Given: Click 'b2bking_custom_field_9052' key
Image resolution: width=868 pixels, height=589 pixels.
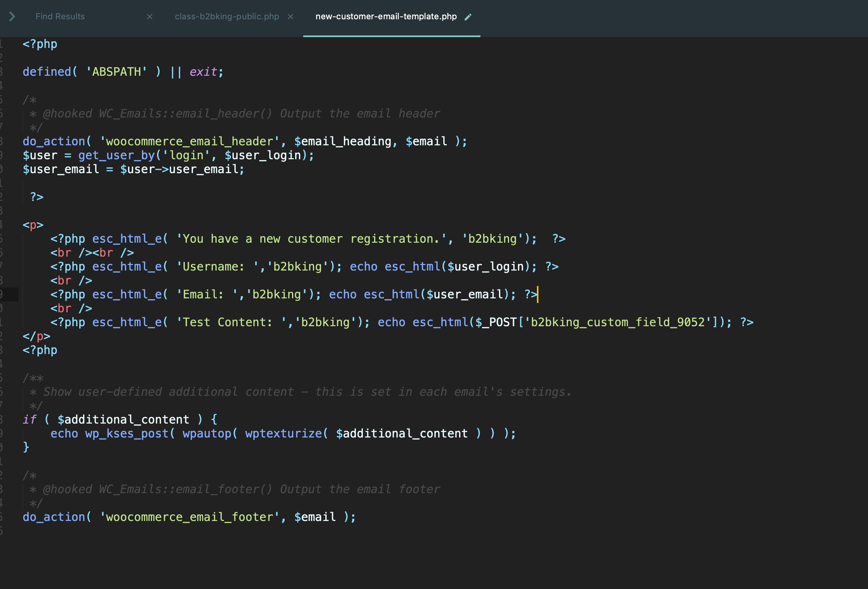Looking at the screenshot, I should [x=618, y=322].
